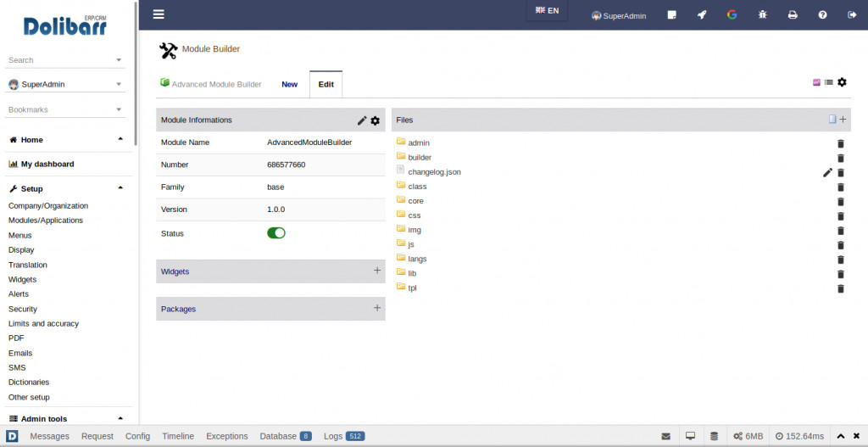Viewport: 868px width, 447px height.
Task: Close the debug bar
Action: click(x=856, y=436)
